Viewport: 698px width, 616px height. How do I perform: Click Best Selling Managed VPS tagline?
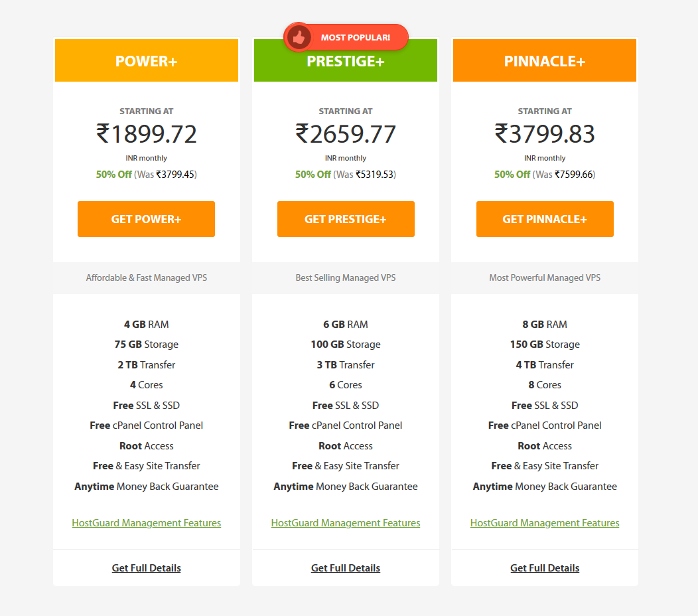click(x=346, y=277)
